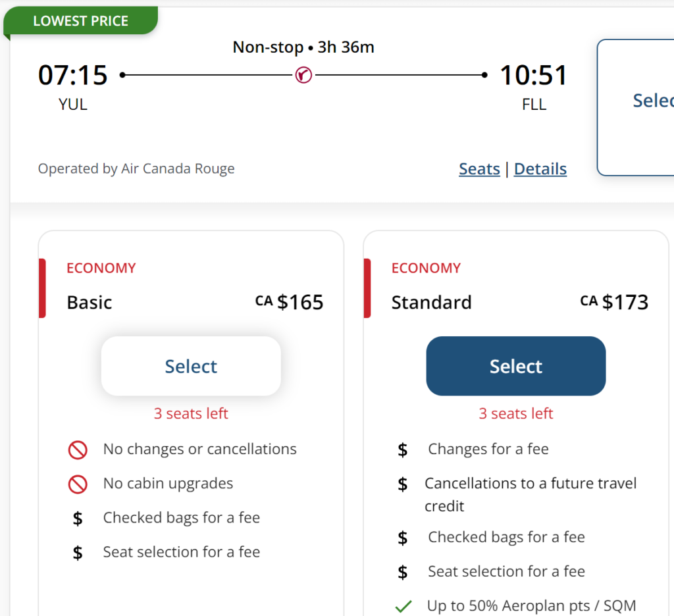The width and height of the screenshot is (674, 616).
Task: Click the 'LOWEST PRICE' badge
Action: tap(80, 20)
